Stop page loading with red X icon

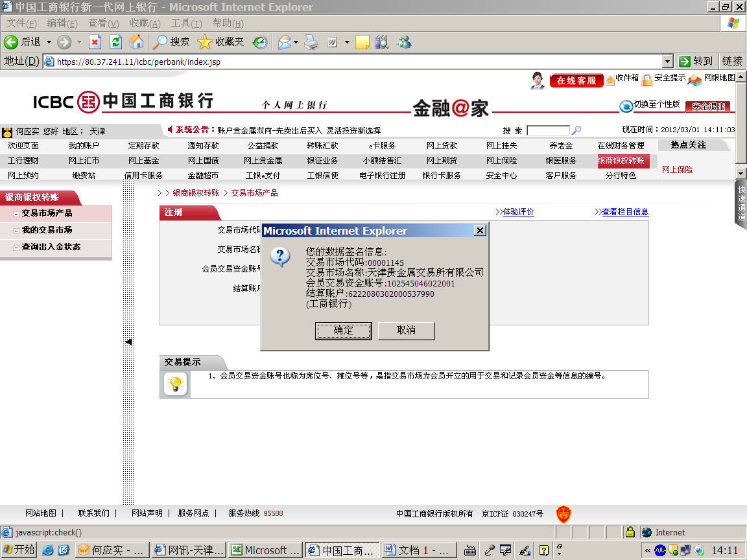(x=95, y=42)
